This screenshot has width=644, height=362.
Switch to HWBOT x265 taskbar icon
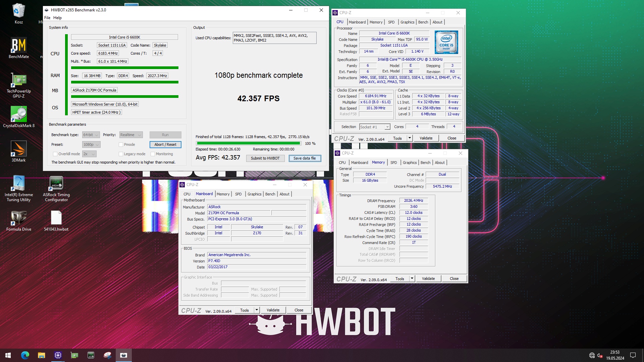pyautogui.click(x=124, y=355)
